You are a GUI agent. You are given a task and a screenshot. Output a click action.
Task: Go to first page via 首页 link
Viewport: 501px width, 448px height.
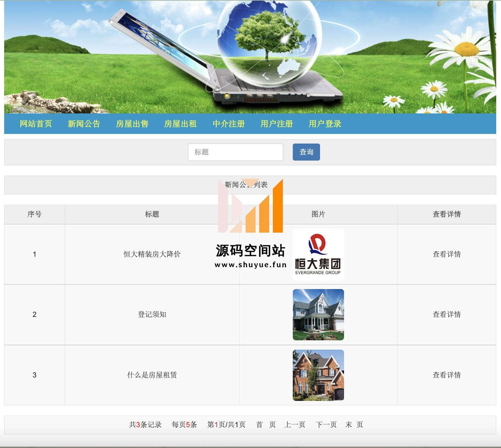click(266, 425)
